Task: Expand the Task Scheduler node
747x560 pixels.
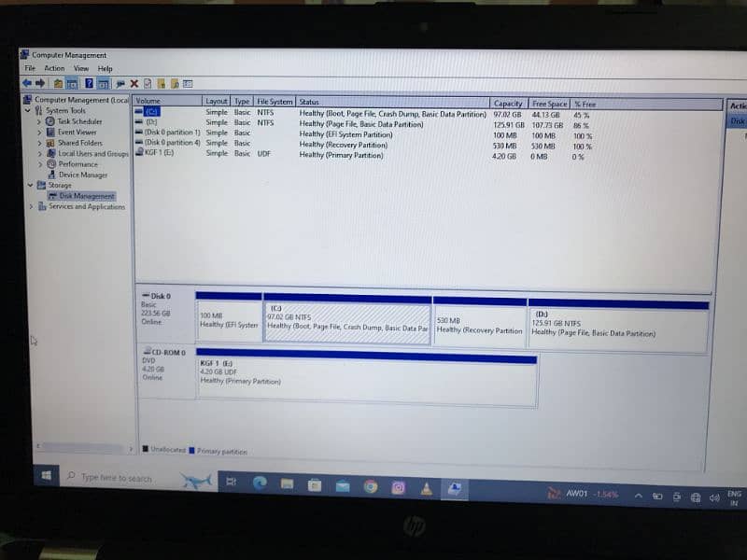Action: [39, 121]
